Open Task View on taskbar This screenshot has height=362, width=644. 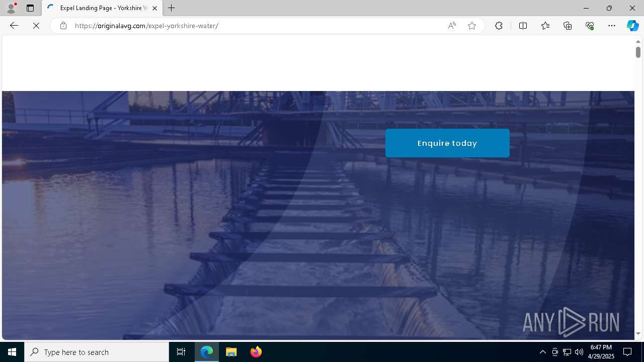coord(181,352)
